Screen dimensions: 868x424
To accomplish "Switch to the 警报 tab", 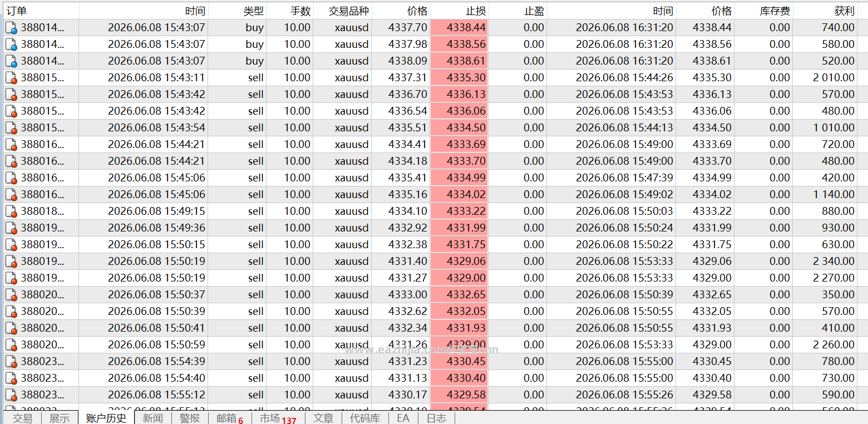I will click(x=190, y=418).
